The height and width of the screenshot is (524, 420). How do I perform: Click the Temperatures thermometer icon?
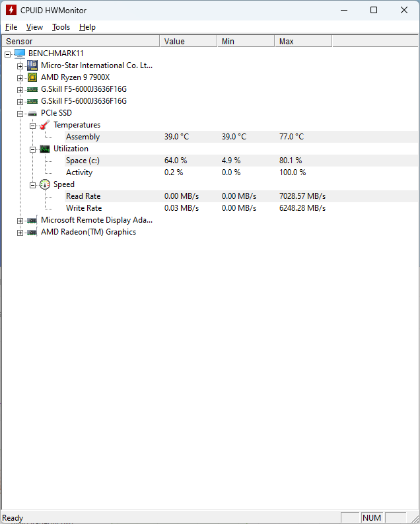coord(45,125)
